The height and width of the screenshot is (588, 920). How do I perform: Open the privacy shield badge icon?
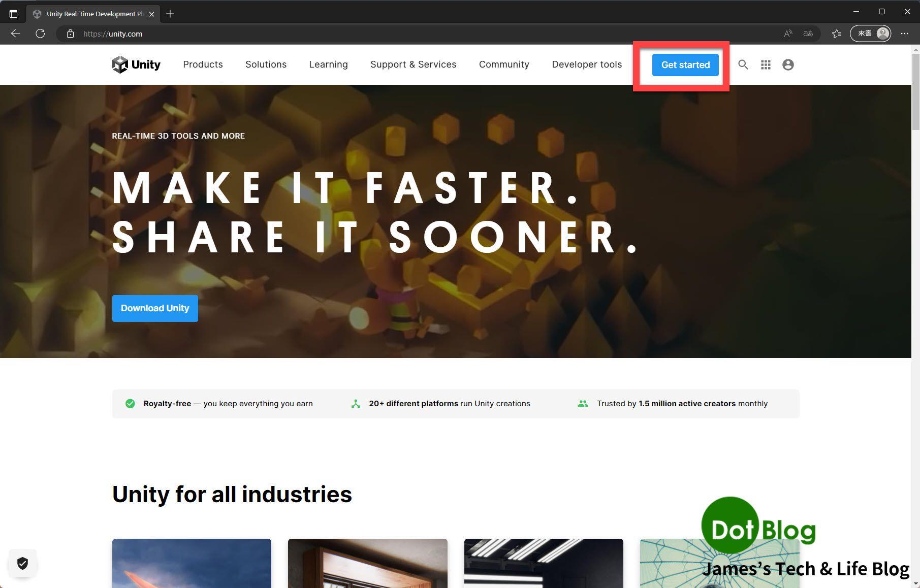[x=22, y=563]
